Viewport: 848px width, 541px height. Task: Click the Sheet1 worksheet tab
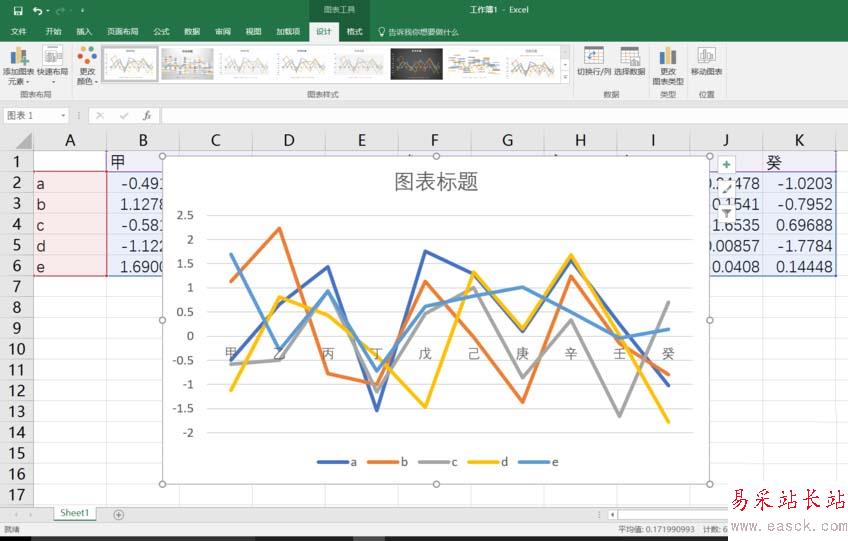(x=74, y=513)
